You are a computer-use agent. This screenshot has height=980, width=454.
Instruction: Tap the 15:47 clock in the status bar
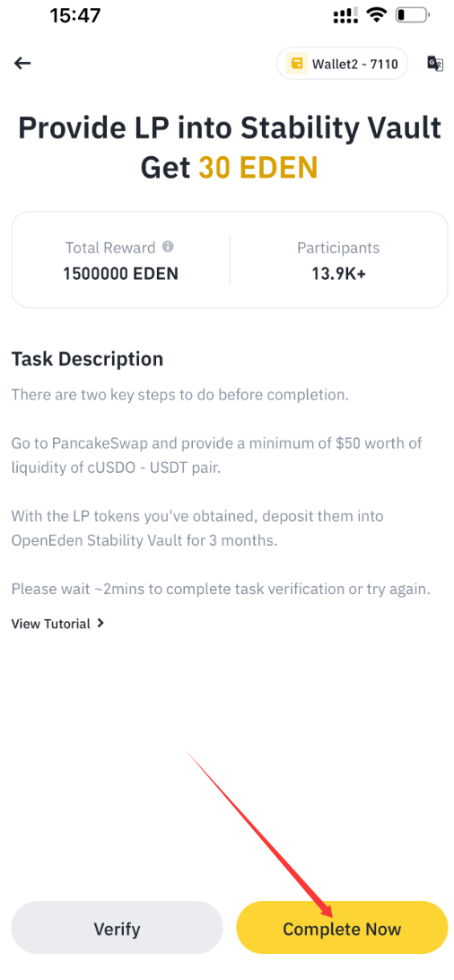point(75,15)
